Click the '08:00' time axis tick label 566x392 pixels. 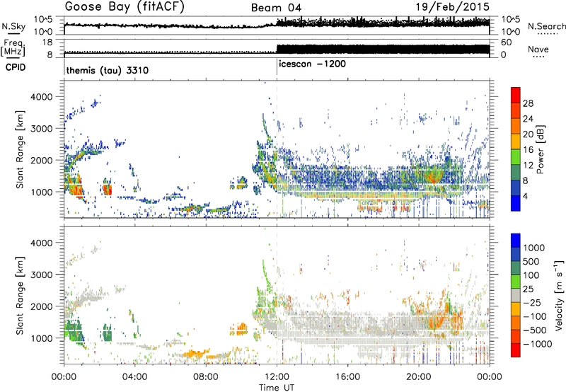[x=206, y=377]
